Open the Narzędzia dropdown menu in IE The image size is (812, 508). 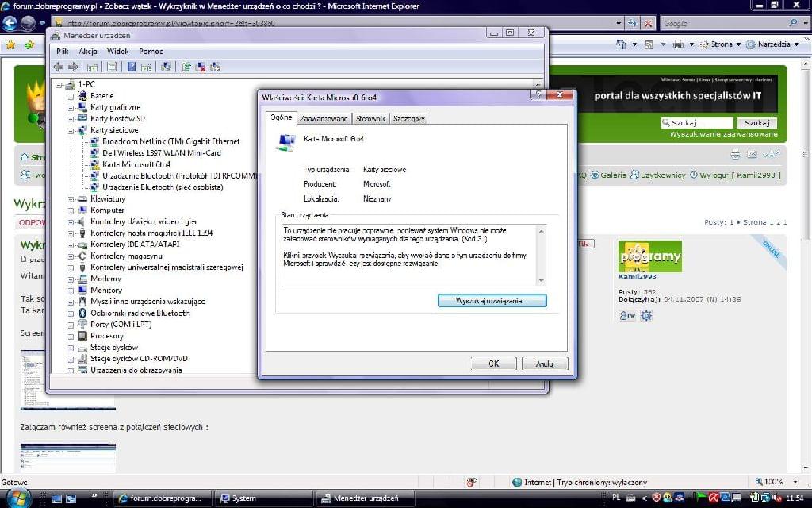click(x=771, y=44)
